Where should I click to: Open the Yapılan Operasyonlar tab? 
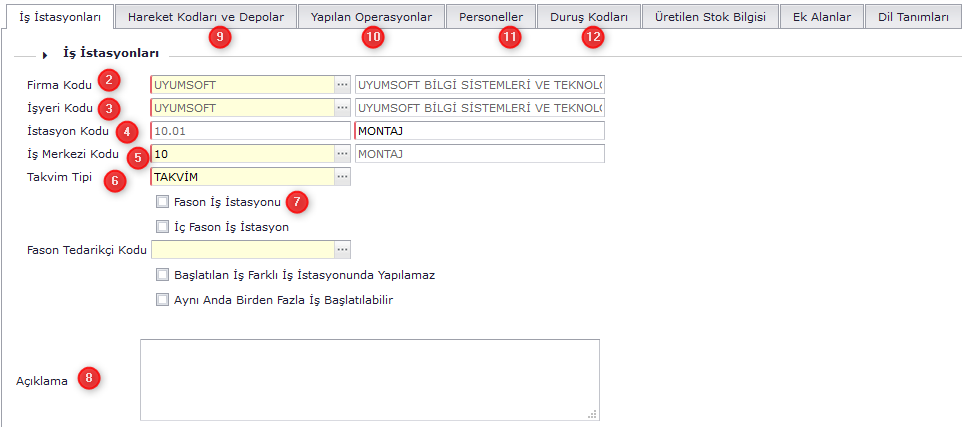371,17
